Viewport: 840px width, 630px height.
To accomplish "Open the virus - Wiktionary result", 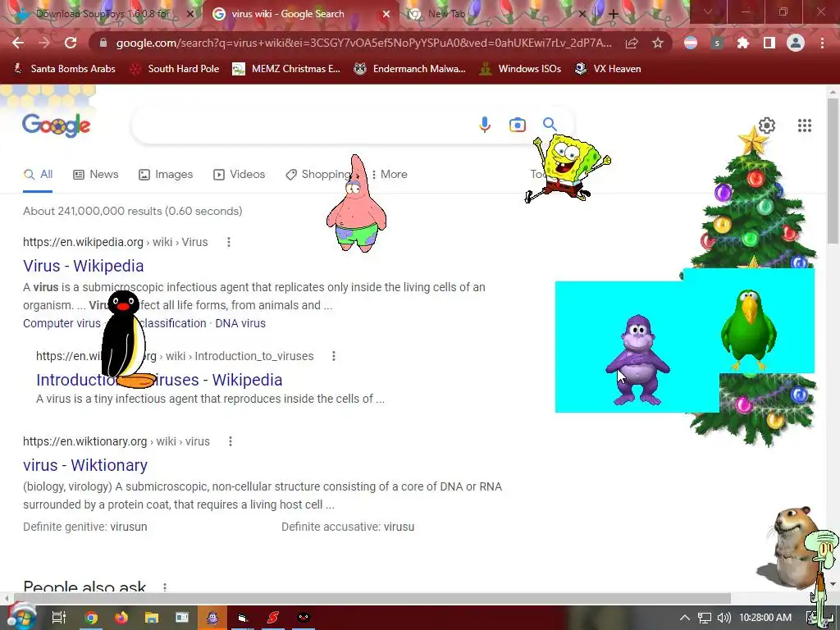I will [85, 465].
